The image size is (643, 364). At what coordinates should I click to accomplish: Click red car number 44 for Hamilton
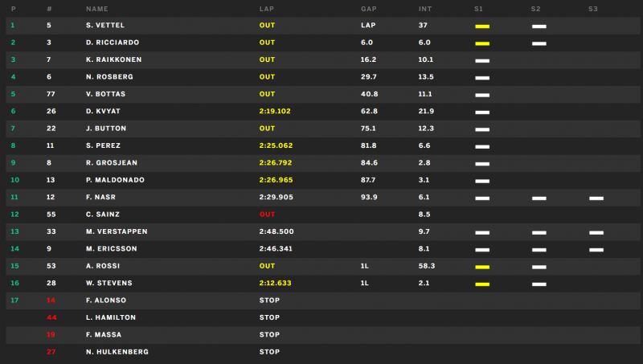(x=51, y=317)
